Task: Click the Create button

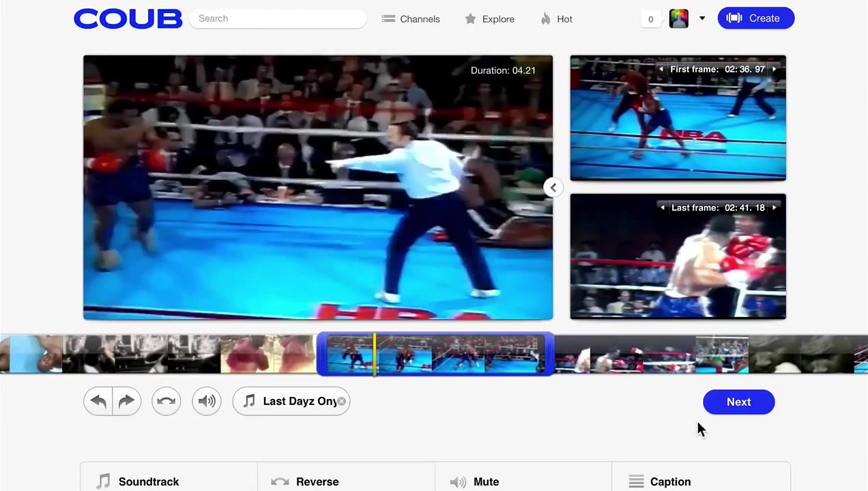Action: (x=755, y=18)
